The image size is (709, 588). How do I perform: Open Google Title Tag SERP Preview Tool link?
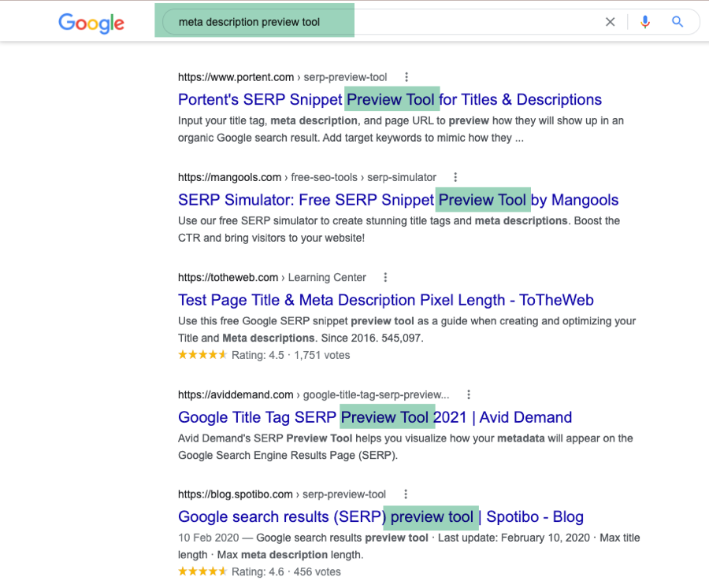(375, 417)
